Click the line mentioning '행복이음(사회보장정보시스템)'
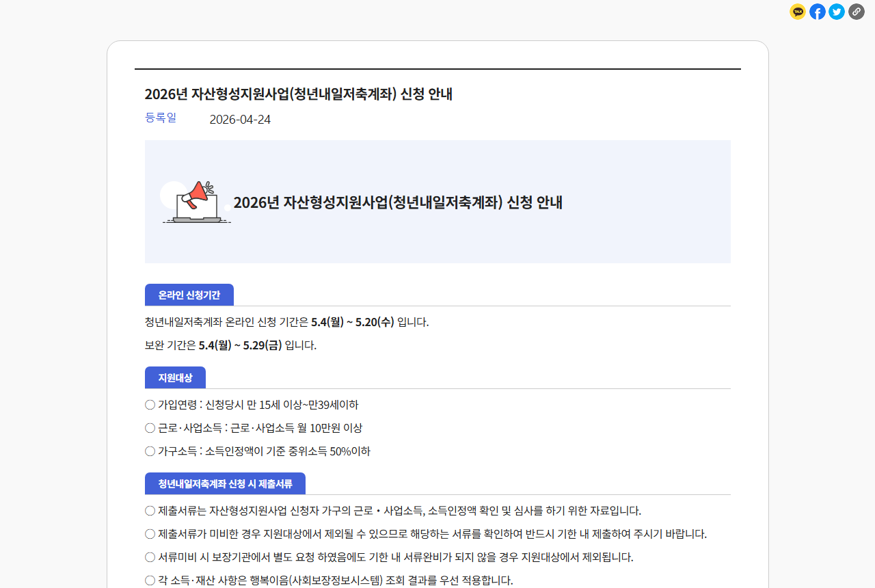This screenshot has width=875, height=588. [x=329, y=580]
